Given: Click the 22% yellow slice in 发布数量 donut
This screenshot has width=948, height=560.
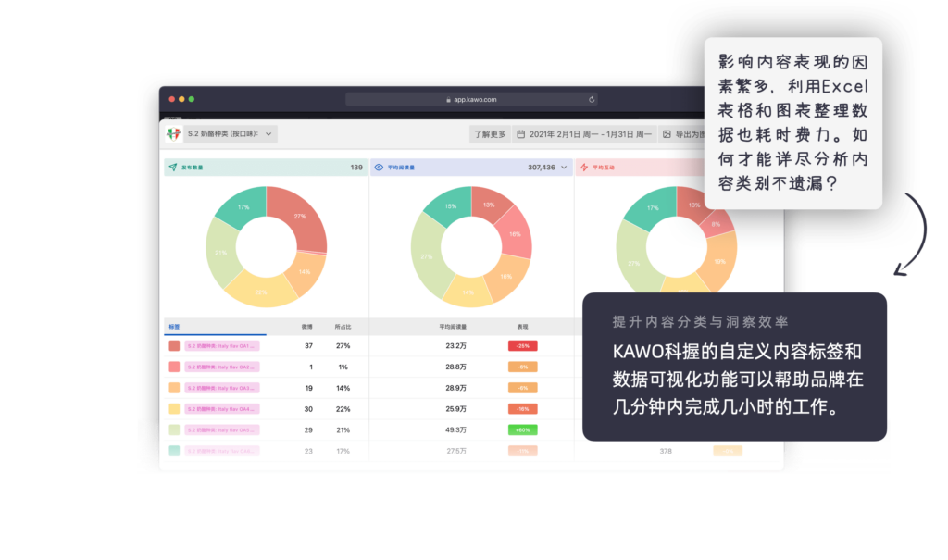Looking at the screenshot, I should pyautogui.click(x=260, y=292).
